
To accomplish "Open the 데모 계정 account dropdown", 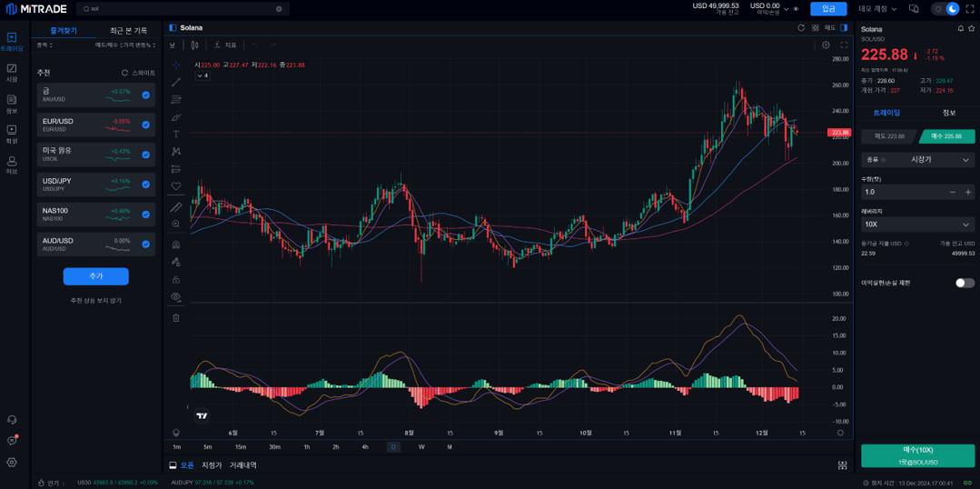I will [x=877, y=9].
